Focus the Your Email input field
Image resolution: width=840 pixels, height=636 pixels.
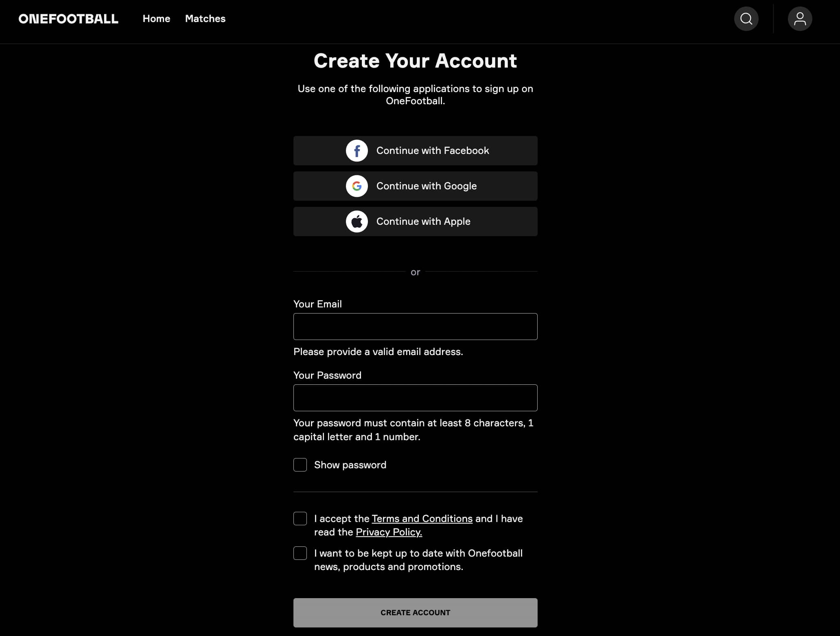[x=415, y=327]
